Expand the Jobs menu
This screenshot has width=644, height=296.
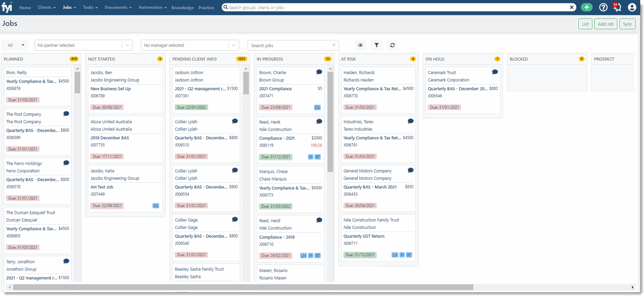click(x=69, y=8)
